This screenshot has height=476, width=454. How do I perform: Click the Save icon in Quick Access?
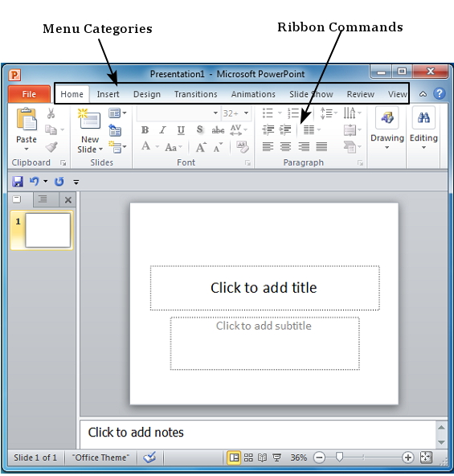pos(18,182)
